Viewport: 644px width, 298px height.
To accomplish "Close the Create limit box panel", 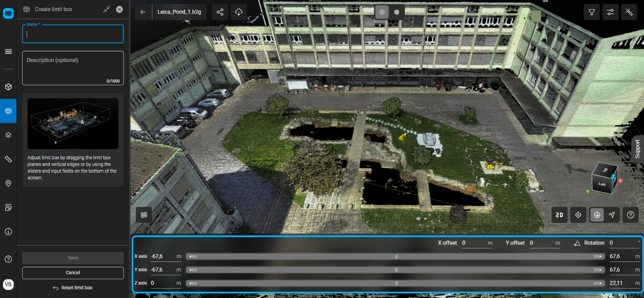I will [x=119, y=9].
